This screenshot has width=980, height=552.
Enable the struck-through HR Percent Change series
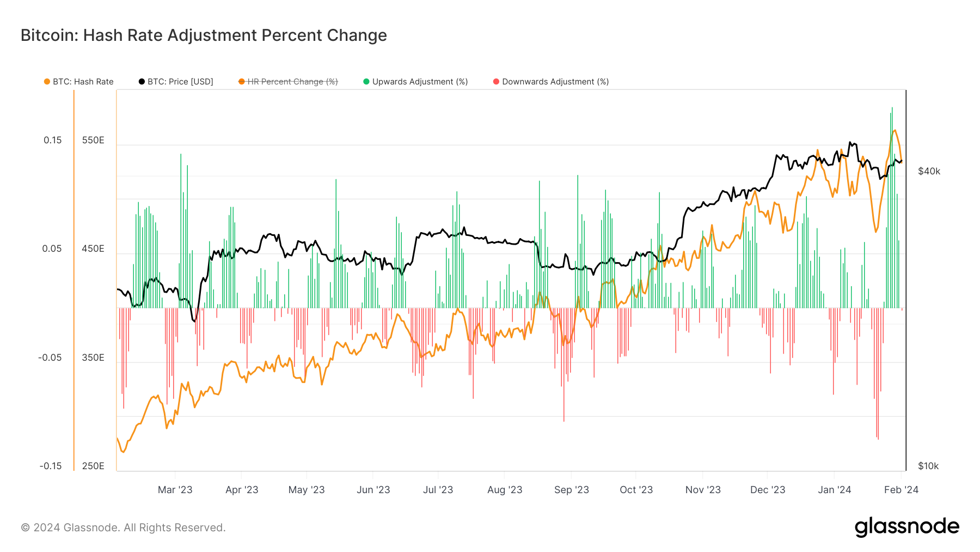(292, 82)
